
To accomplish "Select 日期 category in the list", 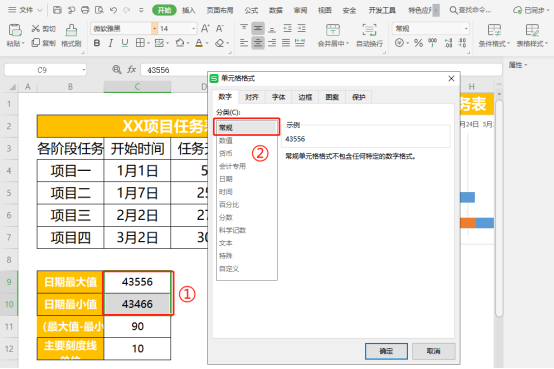I will [225, 179].
